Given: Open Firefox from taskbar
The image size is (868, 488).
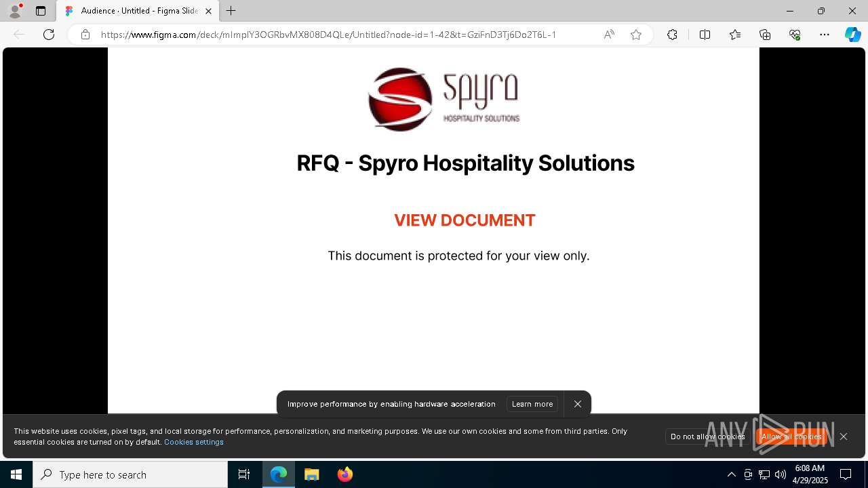Looking at the screenshot, I should point(345,474).
